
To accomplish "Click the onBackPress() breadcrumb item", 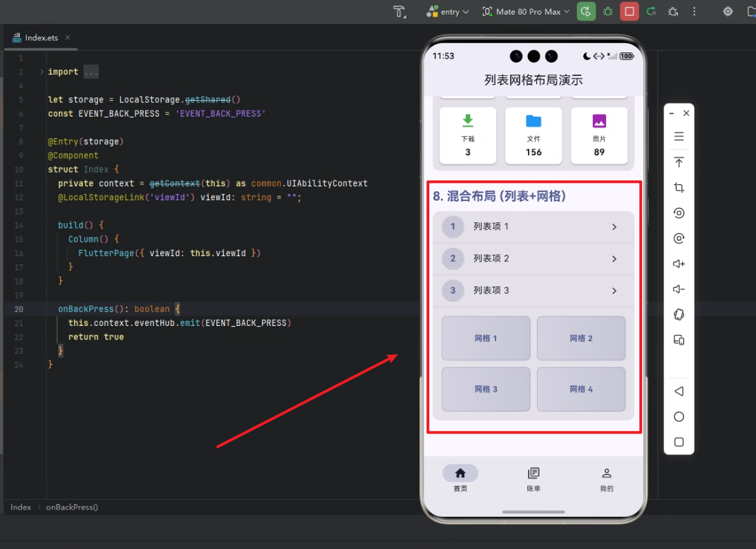I will 72,507.
